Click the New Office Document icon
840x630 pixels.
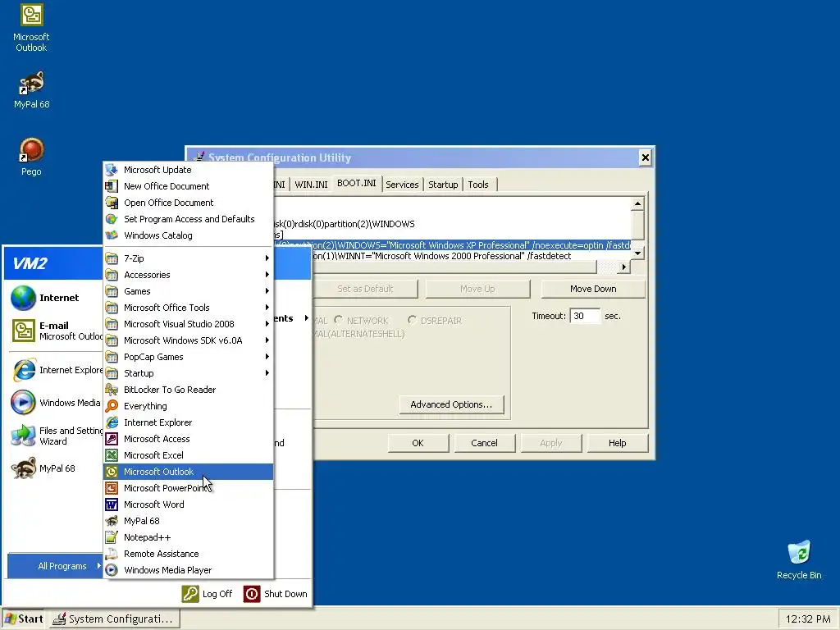point(112,186)
